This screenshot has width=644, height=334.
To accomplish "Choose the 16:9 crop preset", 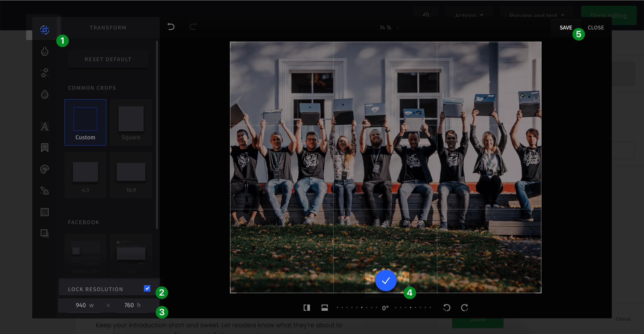I will [131, 175].
